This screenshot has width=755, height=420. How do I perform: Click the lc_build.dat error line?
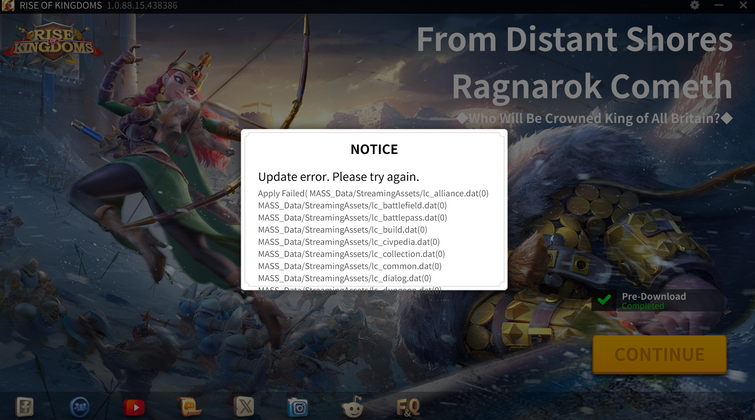pos(342,229)
